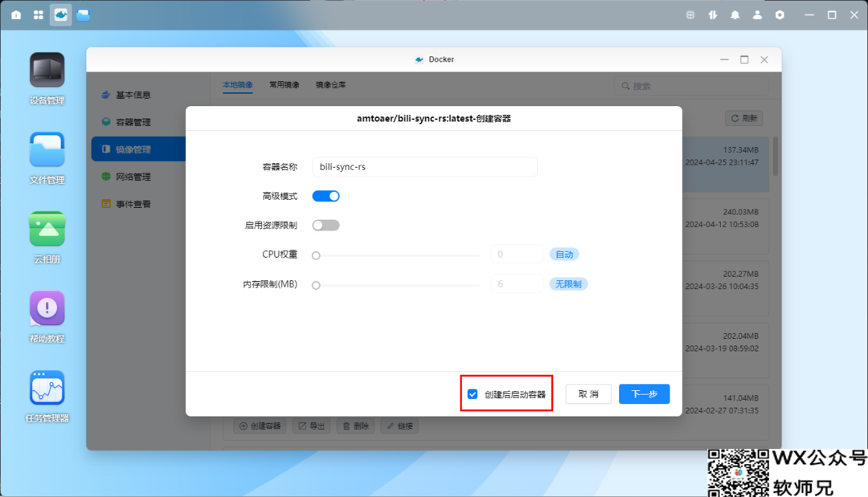Click the container name input field

(x=424, y=167)
